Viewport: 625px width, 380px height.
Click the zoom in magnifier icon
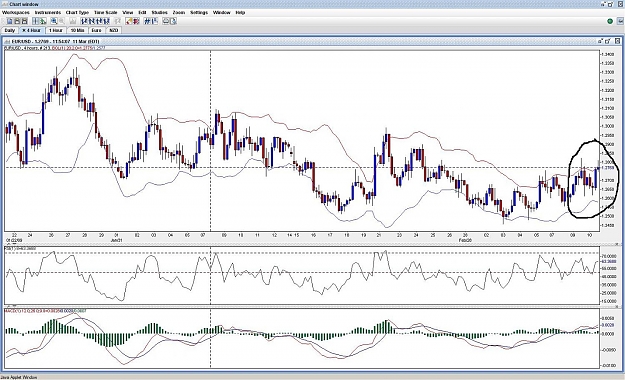tap(53, 21)
